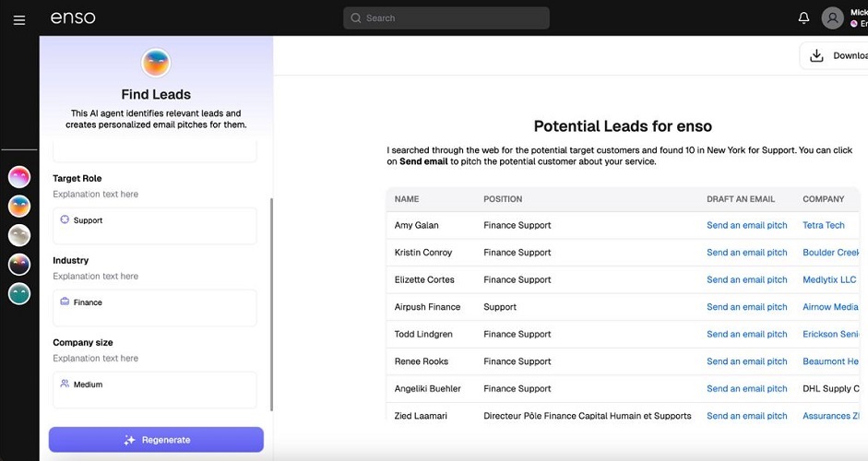Viewport: 868px width, 461px height.
Task: Open the Boulder Creek company link
Action: (x=831, y=253)
